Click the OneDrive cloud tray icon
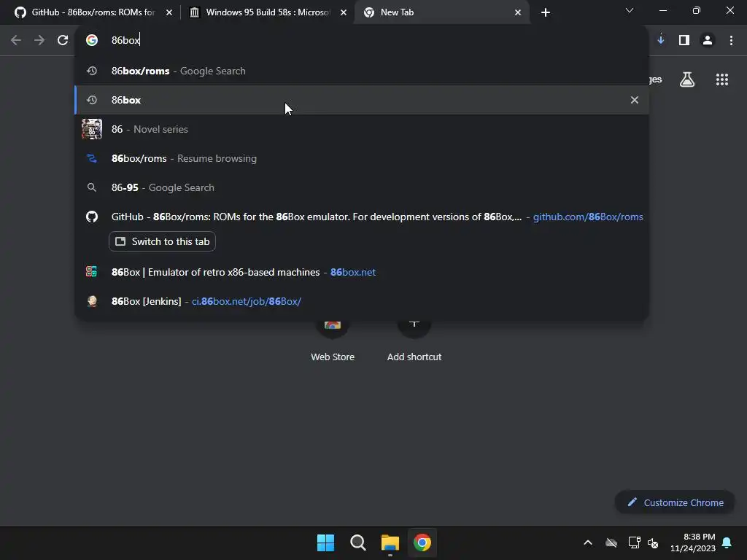The image size is (747, 560). (x=611, y=542)
